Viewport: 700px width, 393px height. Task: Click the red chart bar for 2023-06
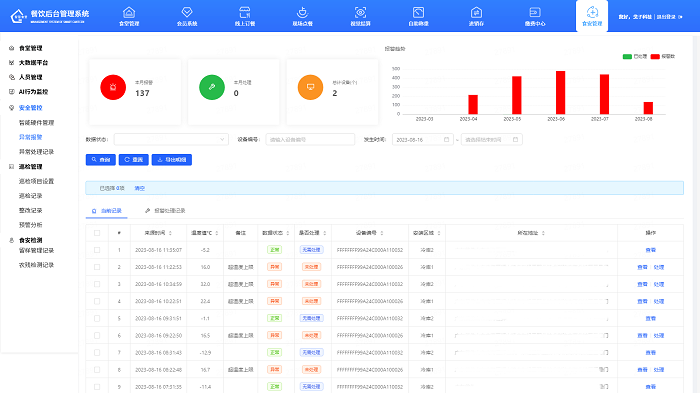tap(560, 92)
